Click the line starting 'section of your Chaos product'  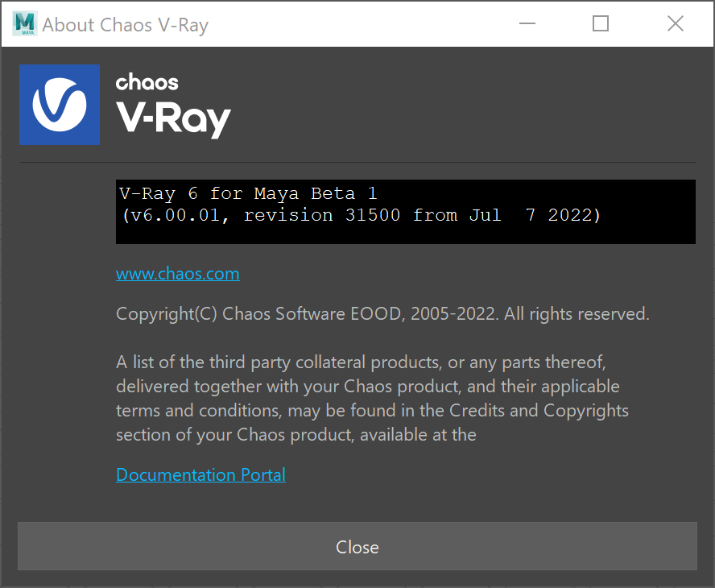coord(296,435)
